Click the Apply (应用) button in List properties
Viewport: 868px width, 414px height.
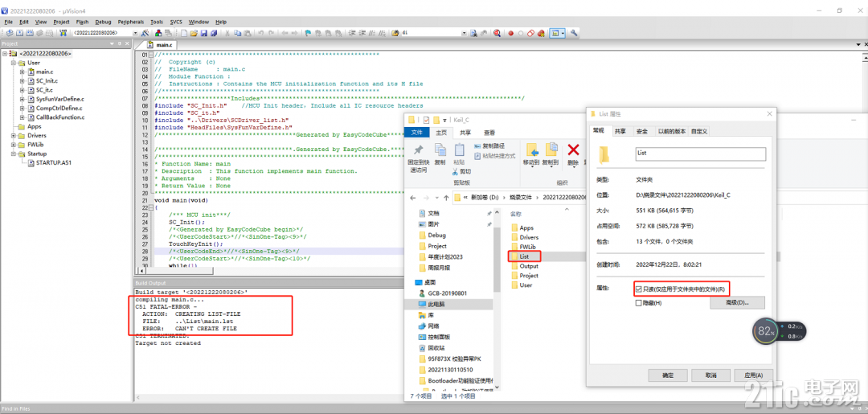[x=753, y=375]
